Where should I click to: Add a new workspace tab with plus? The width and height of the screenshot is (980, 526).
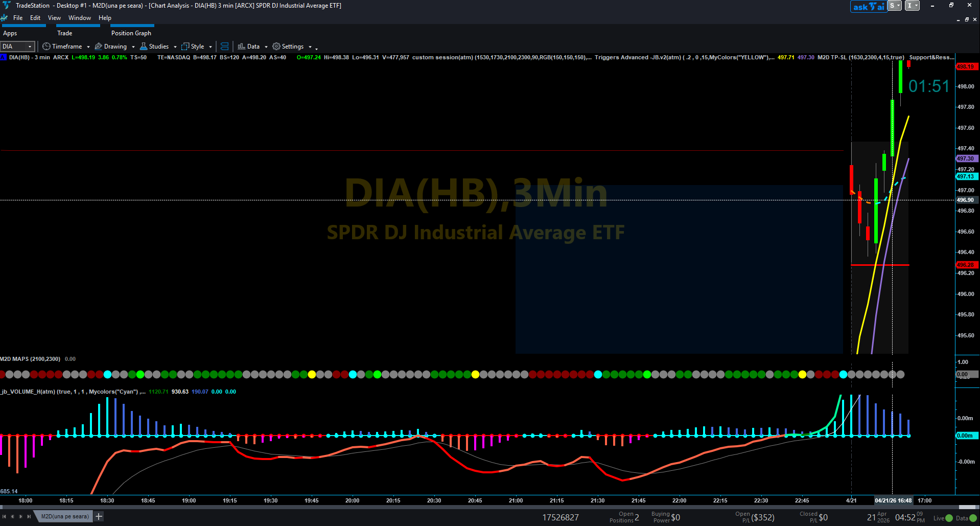(x=99, y=516)
